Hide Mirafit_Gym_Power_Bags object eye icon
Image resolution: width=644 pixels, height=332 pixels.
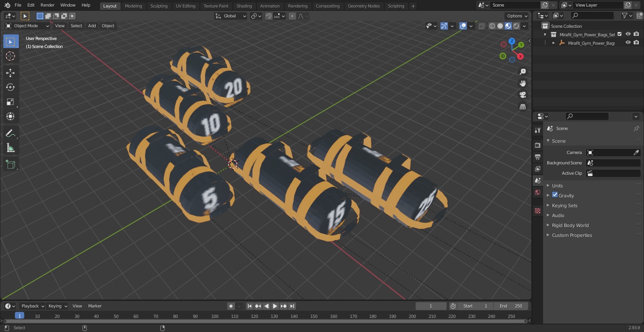coord(628,42)
